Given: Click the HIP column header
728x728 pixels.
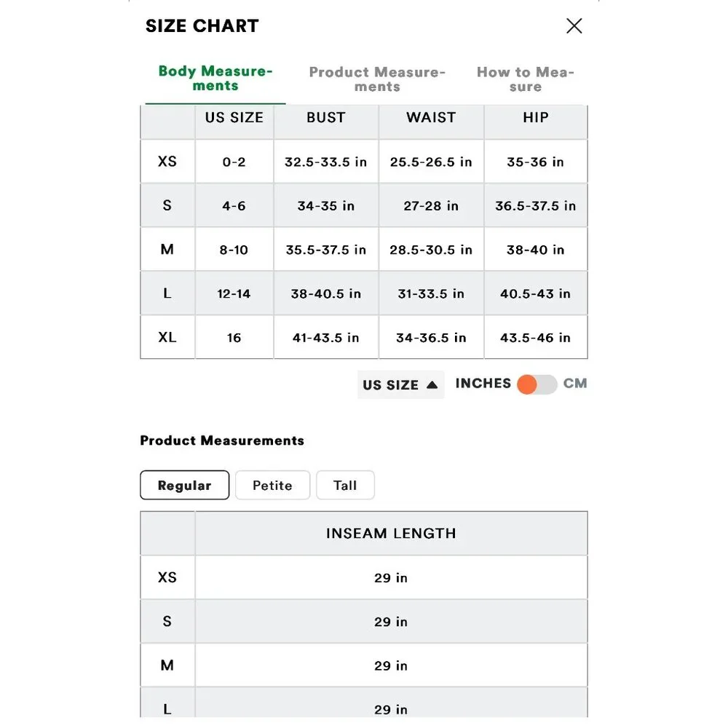Looking at the screenshot, I should pos(535,118).
